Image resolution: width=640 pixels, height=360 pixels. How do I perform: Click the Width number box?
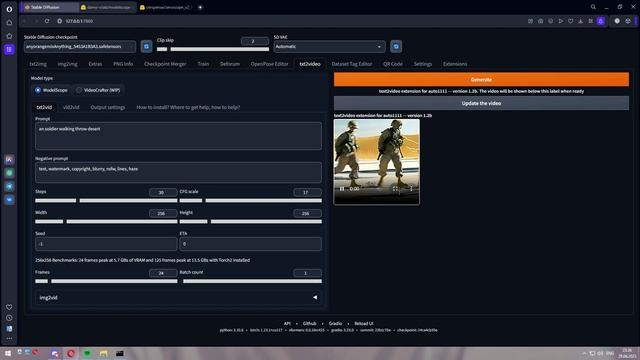pyautogui.click(x=163, y=213)
